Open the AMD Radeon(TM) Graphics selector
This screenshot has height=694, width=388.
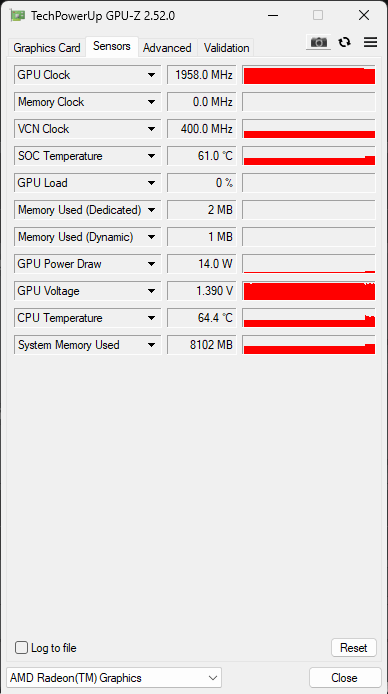114,678
